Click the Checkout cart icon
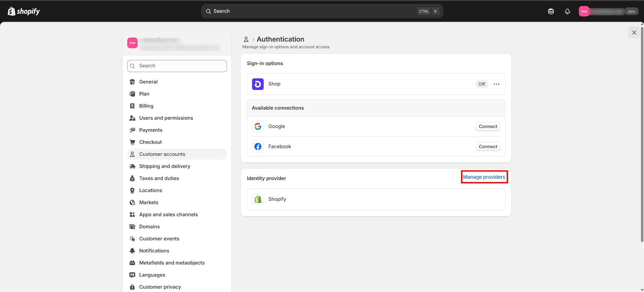Viewport: 644px width, 292px height. point(132,142)
